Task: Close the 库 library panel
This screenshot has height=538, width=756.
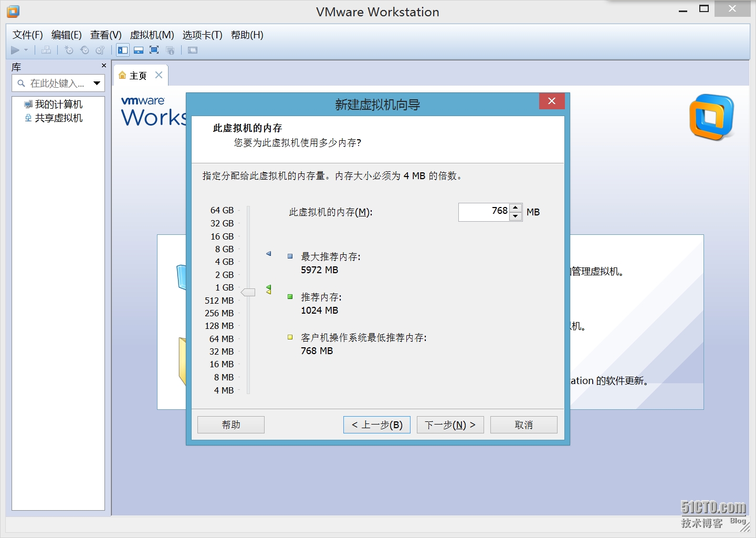Action: click(104, 66)
